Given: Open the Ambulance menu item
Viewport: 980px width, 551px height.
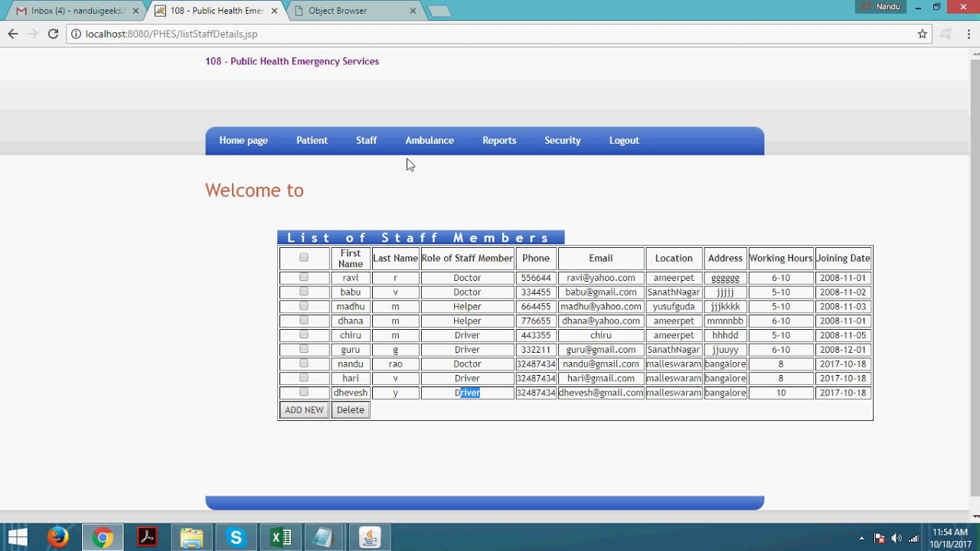Looking at the screenshot, I should pos(430,141).
